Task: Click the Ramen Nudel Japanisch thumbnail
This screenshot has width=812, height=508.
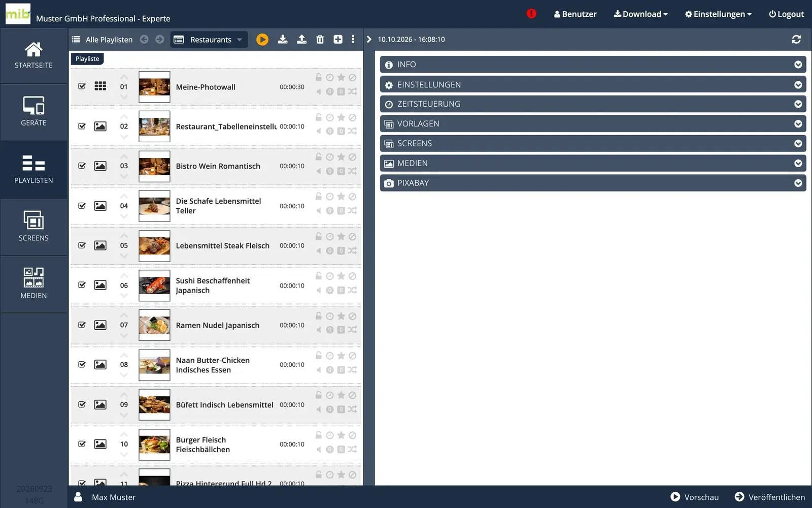Action: tap(154, 325)
